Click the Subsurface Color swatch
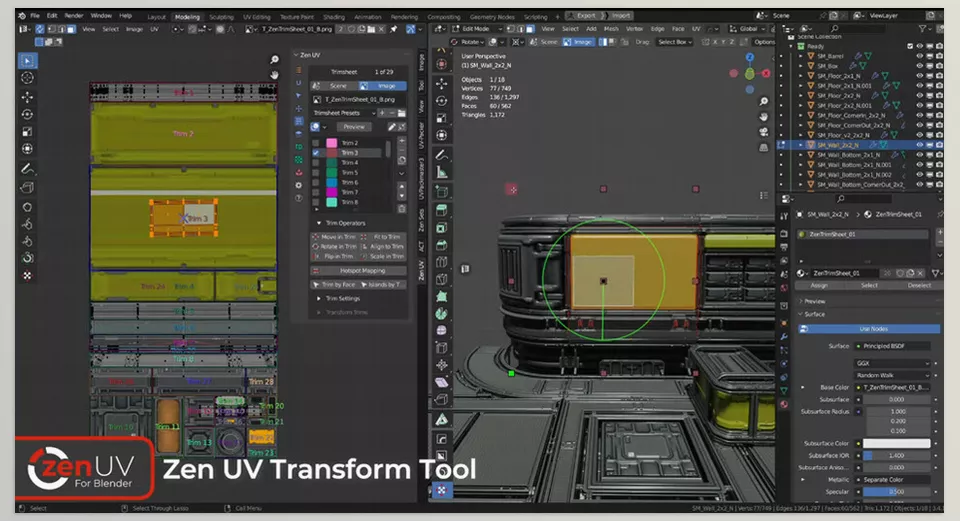This screenshot has width=960, height=521. [896, 443]
